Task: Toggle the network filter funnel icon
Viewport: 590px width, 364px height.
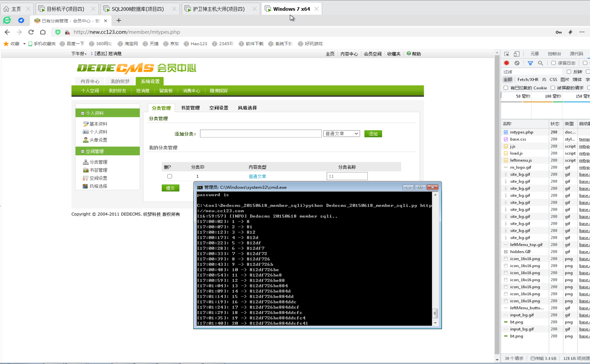Action: [530, 63]
